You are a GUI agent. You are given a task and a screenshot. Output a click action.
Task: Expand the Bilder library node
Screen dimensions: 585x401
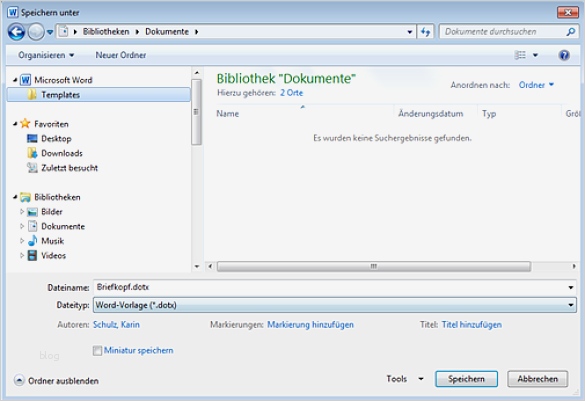22,212
